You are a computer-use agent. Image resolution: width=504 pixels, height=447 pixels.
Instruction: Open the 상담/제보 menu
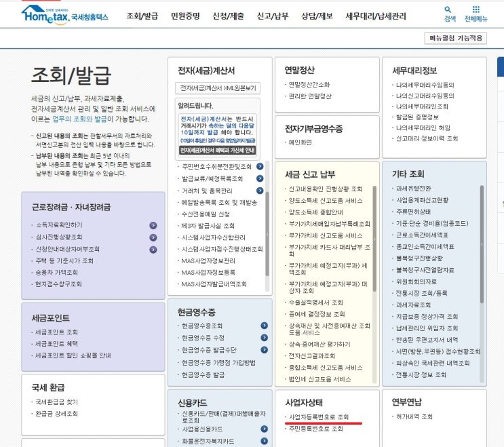point(317,16)
